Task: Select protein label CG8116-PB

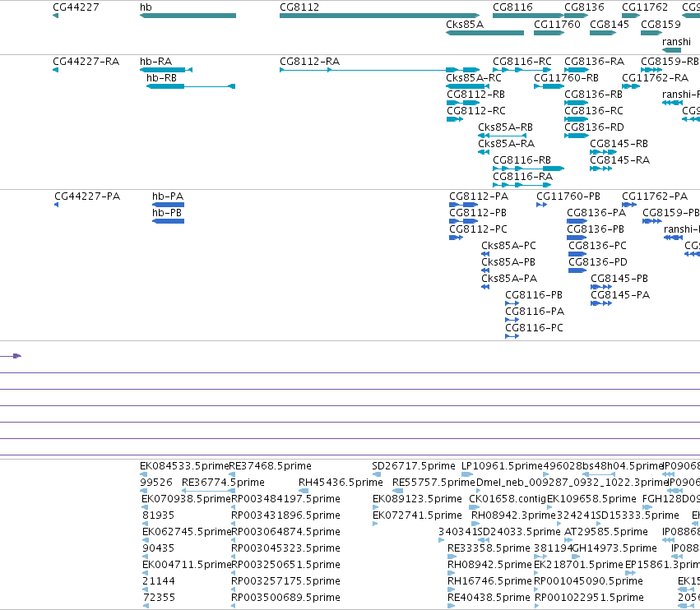Action: (534, 295)
